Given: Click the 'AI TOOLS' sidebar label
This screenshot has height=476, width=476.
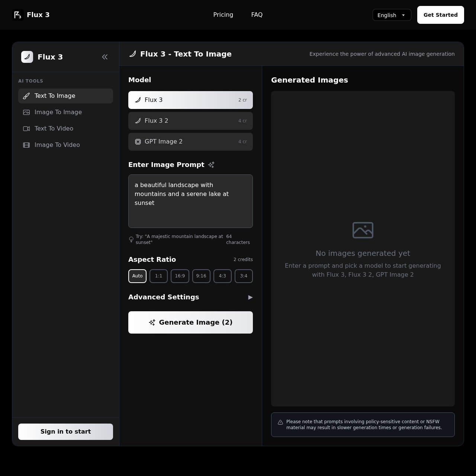Looking at the screenshot, I should (30, 81).
